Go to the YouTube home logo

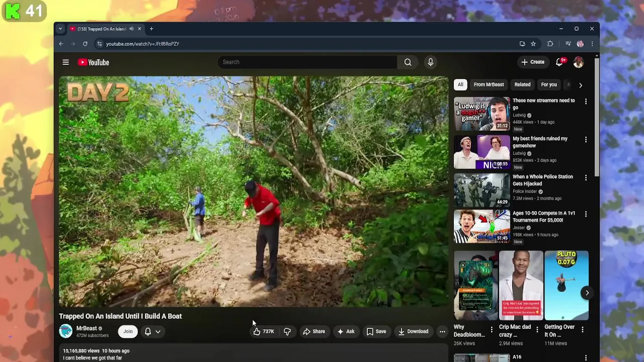coord(94,62)
